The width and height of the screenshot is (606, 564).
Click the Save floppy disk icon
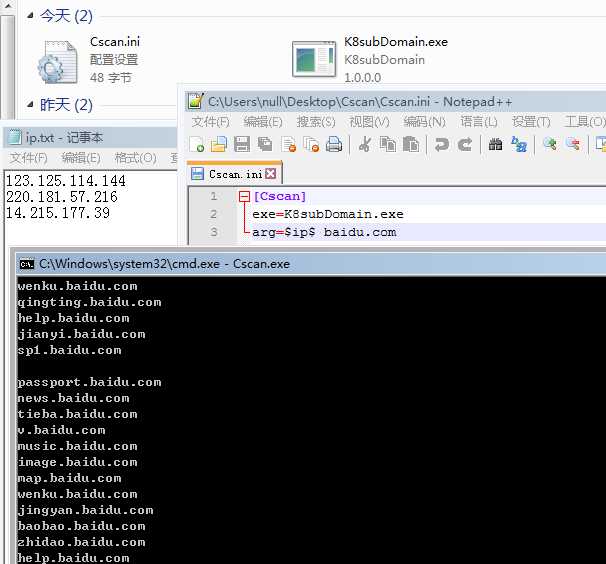242,145
